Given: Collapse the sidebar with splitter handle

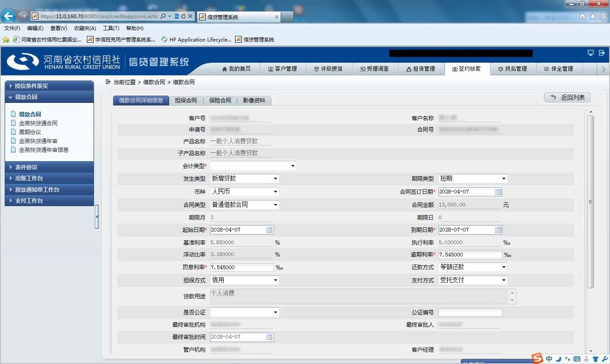Looking at the screenshot, I should (x=97, y=216).
